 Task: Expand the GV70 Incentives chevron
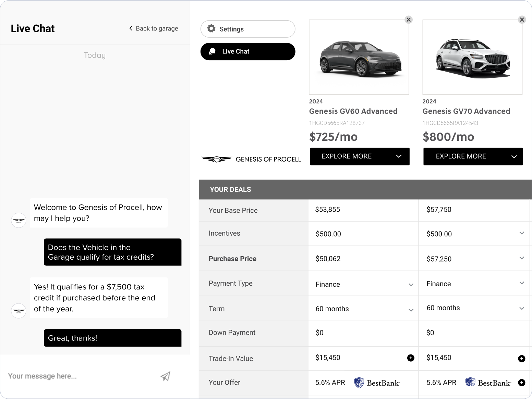tap(521, 233)
